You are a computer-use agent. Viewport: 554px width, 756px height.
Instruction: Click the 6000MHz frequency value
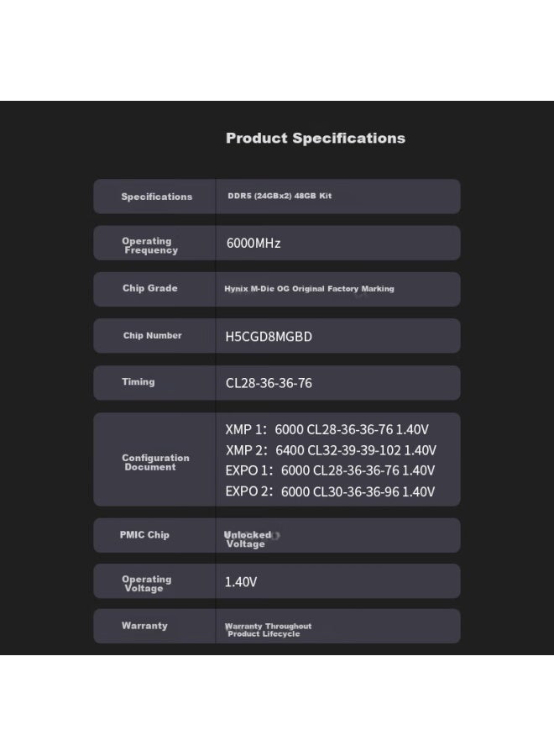pos(253,243)
